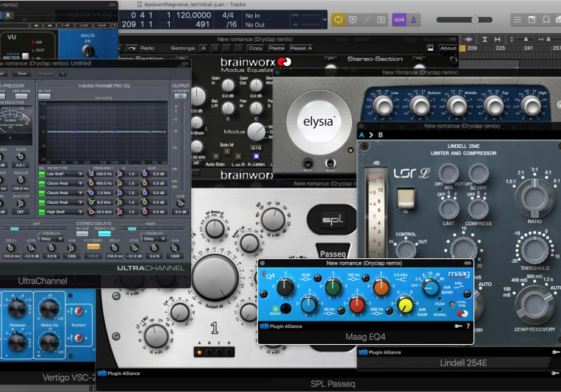561x392 pixels.
Task: Click the Plugin Alliance logo in SPL Passeq
Action: point(119,373)
